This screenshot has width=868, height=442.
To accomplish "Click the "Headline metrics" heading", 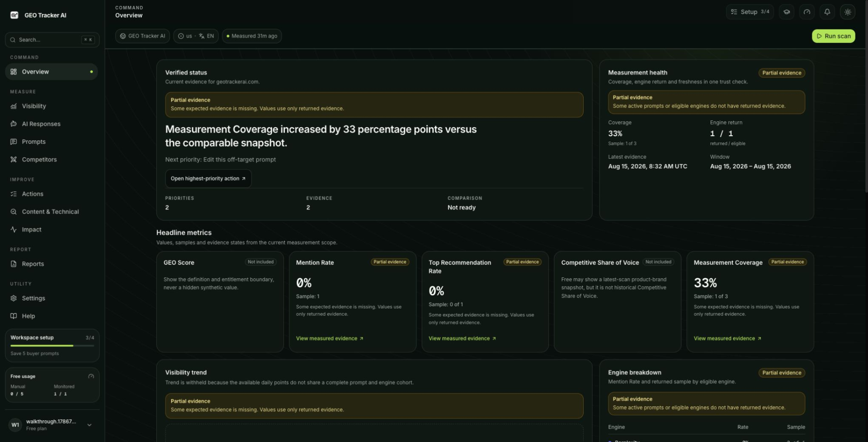I will click(184, 233).
